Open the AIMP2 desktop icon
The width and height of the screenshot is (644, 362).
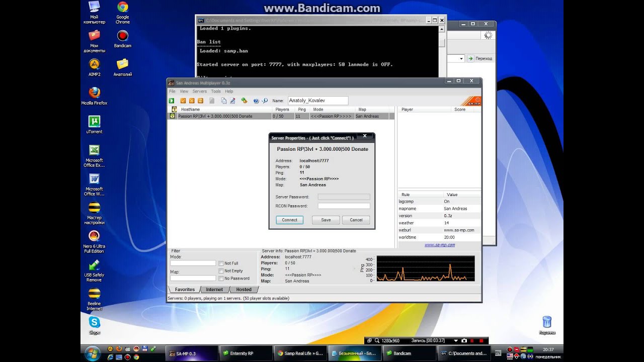click(94, 67)
